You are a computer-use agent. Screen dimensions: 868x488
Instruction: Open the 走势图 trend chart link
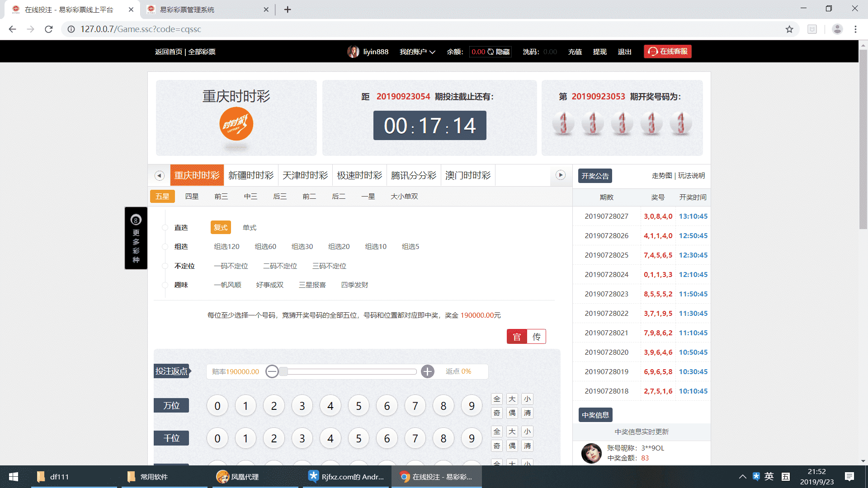(x=661, y=176)
